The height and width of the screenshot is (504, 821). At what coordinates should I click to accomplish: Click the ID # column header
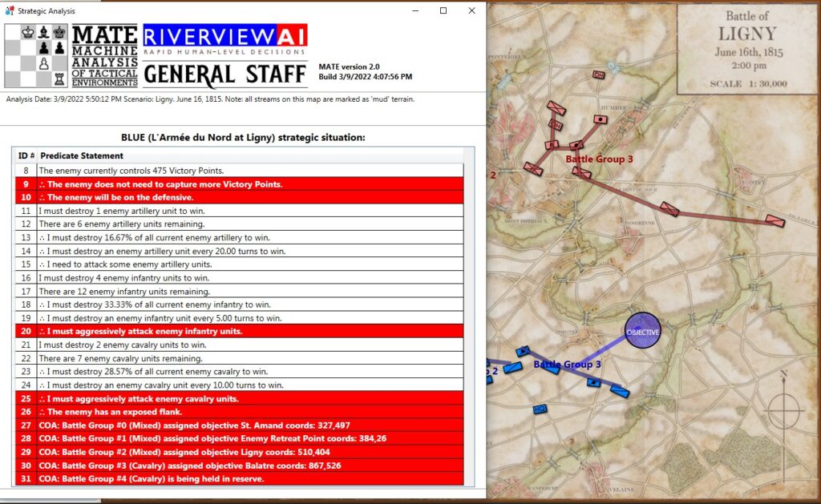(25, 155)
